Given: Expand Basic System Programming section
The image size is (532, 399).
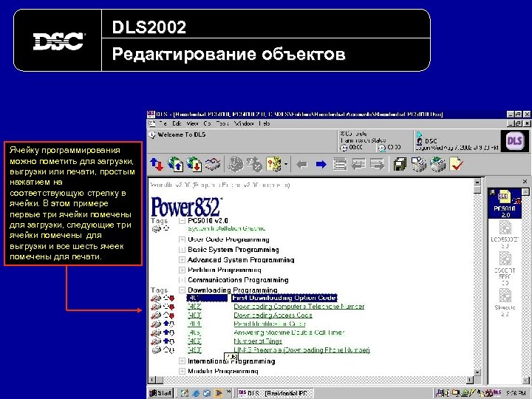Looking at the screenshot, I should point(182,250).
